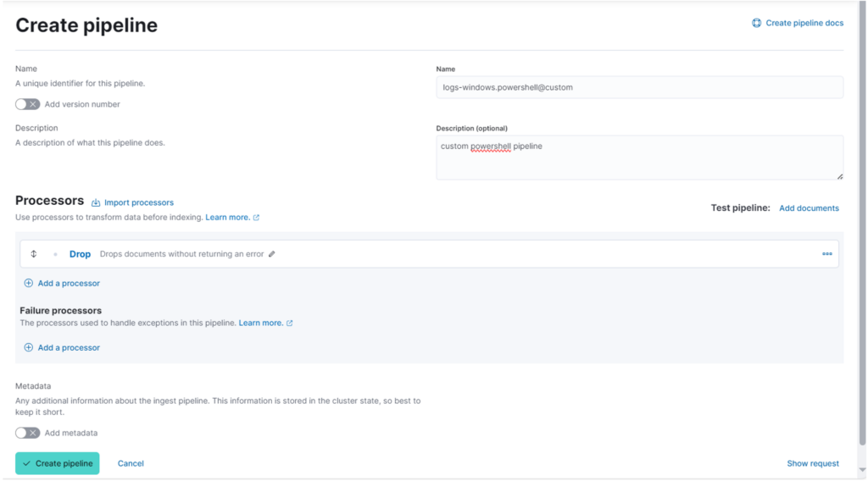Click the status dot on Drop processor
This screenshot has height=481, width=868.
55,254
